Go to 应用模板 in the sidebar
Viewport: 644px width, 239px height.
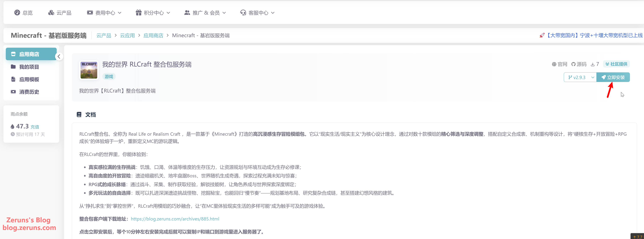(29, 79)
